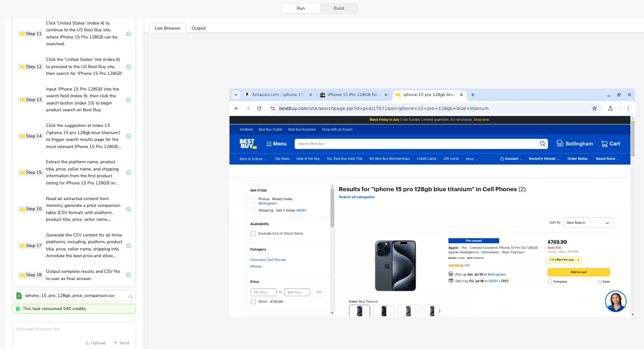This screenshot has width=644, height=349.
Task: Click the CSV file spreadsheet icon
Action: (19, 296)
